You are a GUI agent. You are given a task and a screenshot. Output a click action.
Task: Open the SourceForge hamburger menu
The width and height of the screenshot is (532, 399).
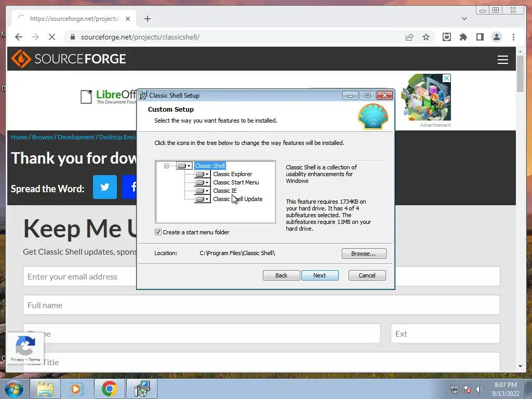[503, 60]
